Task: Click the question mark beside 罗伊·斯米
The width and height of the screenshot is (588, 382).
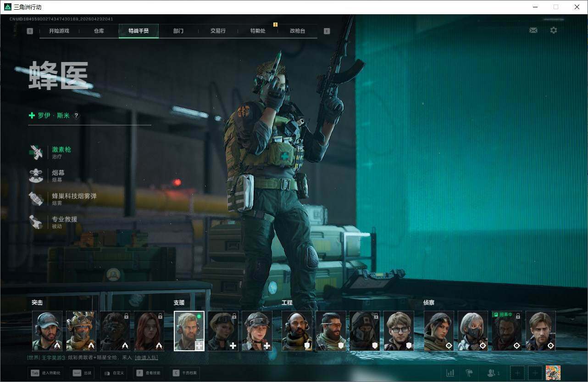Action: pos(77,116)
